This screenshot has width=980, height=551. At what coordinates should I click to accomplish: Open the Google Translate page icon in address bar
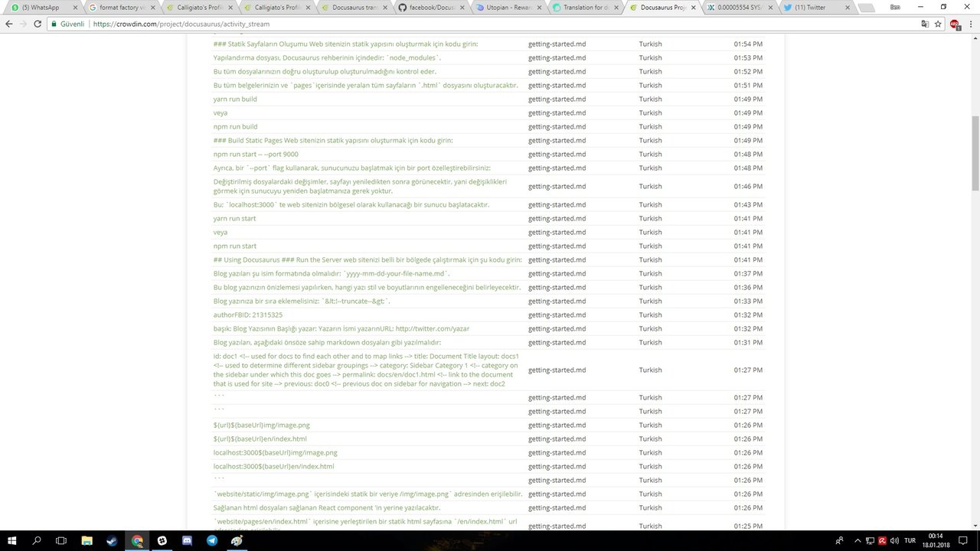(925, 24)
